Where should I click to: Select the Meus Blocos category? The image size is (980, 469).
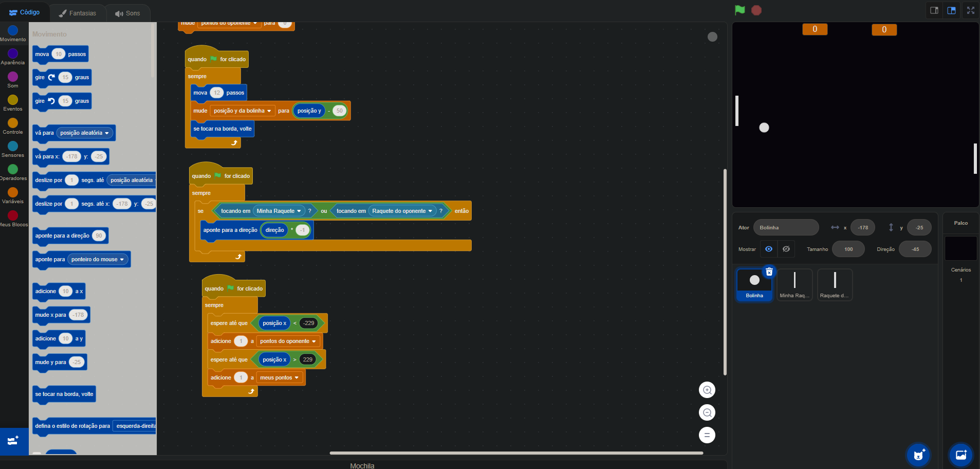pyautogui.click(x=13, y=219)
